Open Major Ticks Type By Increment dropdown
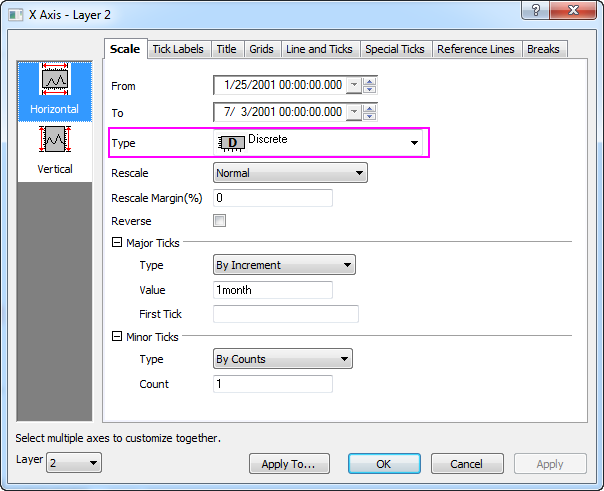 pos(285,265)
